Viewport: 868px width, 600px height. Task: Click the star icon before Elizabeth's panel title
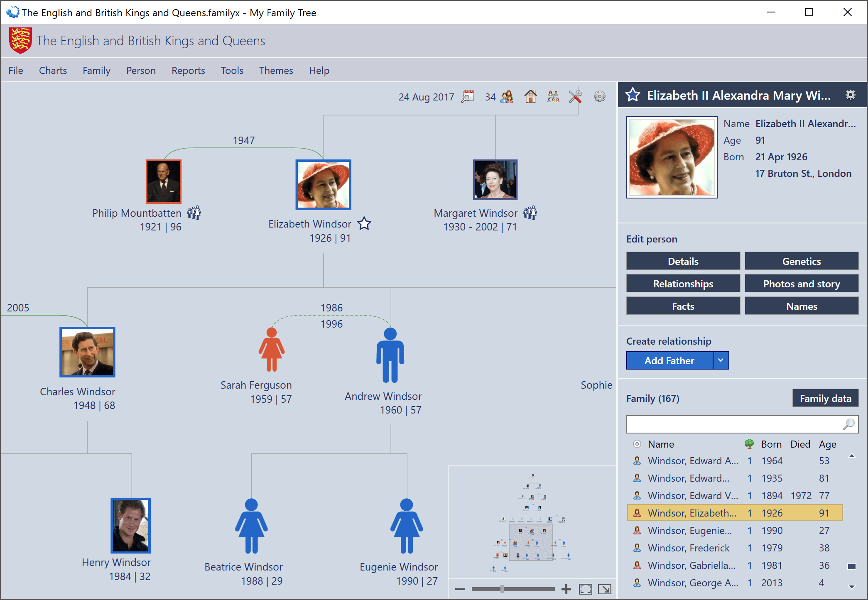633,95
